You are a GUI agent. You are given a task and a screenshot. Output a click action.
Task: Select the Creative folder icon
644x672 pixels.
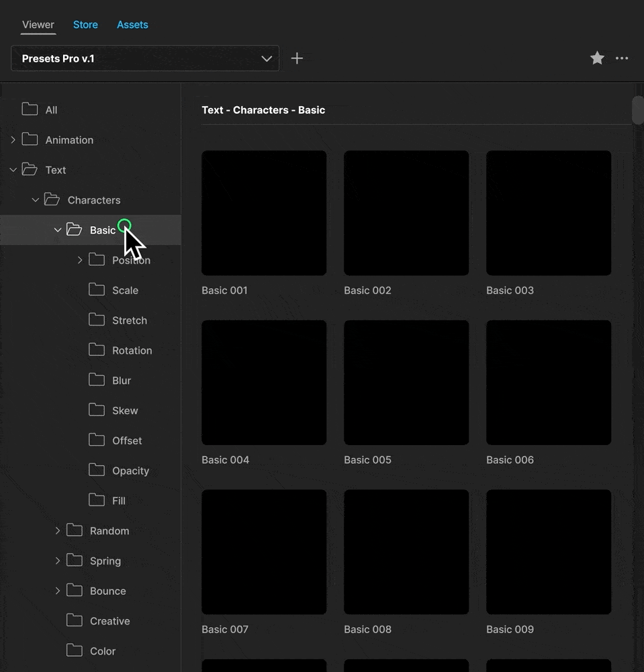click(x=75, y=620)
